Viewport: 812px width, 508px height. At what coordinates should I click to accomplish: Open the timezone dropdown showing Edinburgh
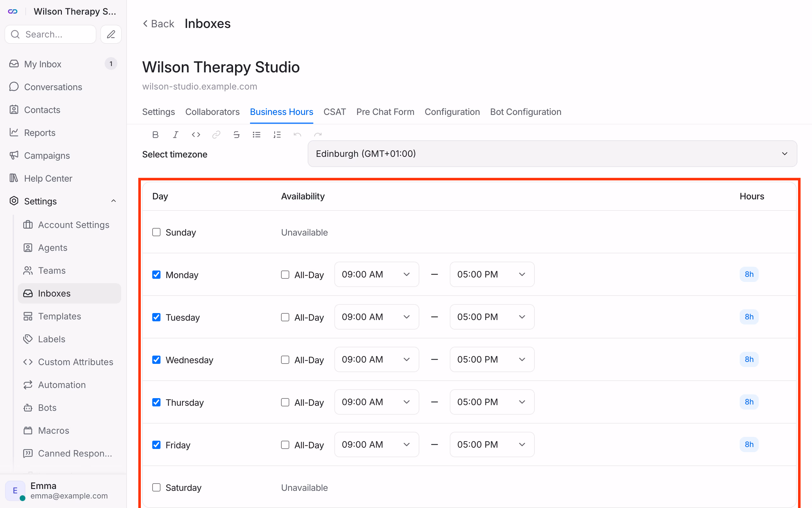[552, 154]
